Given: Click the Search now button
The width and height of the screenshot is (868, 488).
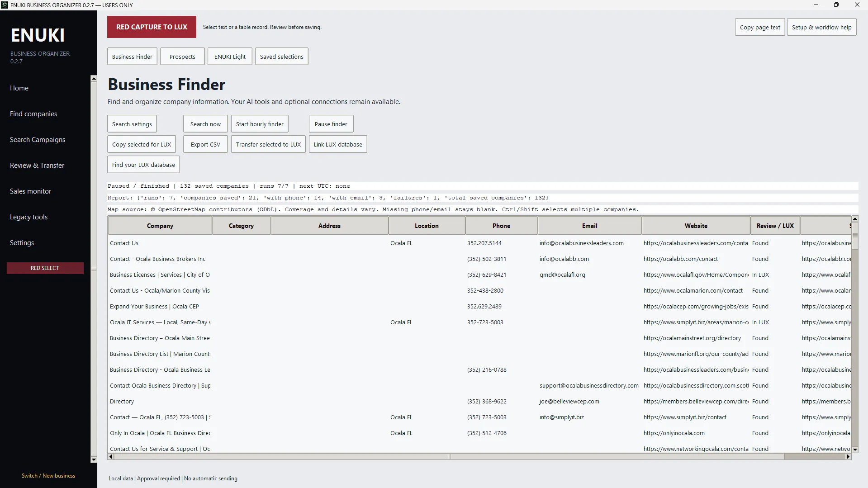Looking at the screenshot, I should (205, 124).
